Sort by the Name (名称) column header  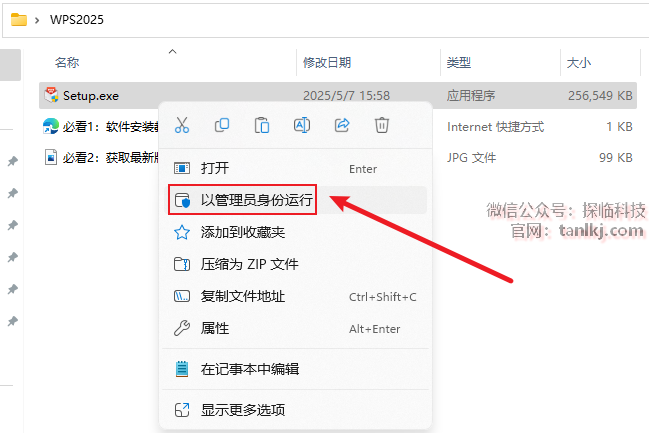(x=67, y=63)
